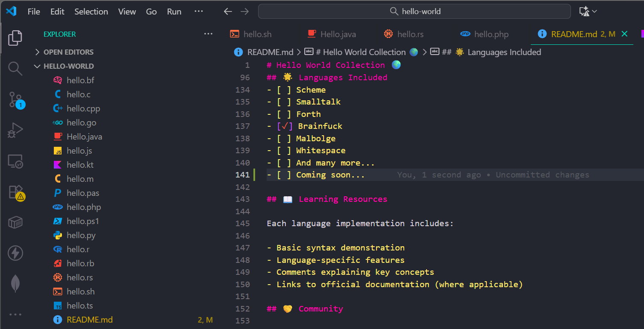This screenshot has width=644, height=329.
Task: Open Run and Debug view
Action: click(15, 130)
